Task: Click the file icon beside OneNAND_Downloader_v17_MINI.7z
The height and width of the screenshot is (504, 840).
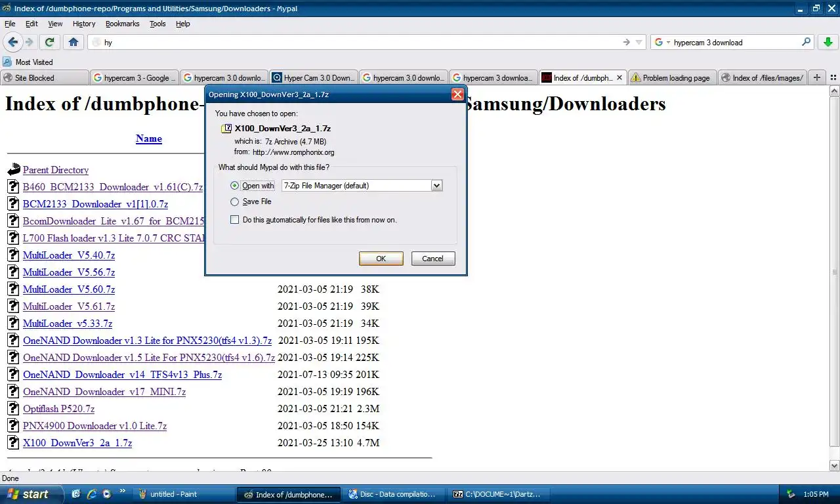Action: (x=13, y=391)
